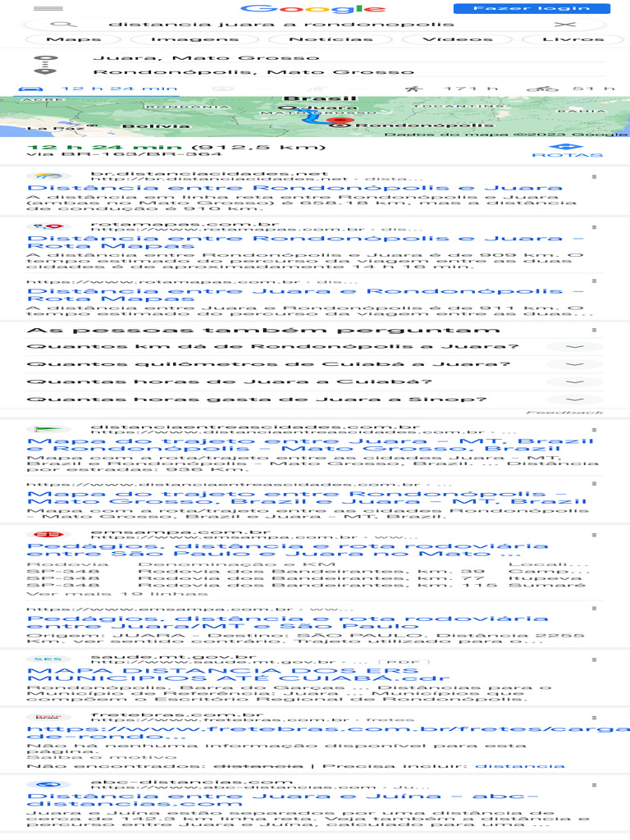Screen dimensions: 630x840
Task: Click the br.distanciacidades.net favicon
Action: [x=48, y=176]
